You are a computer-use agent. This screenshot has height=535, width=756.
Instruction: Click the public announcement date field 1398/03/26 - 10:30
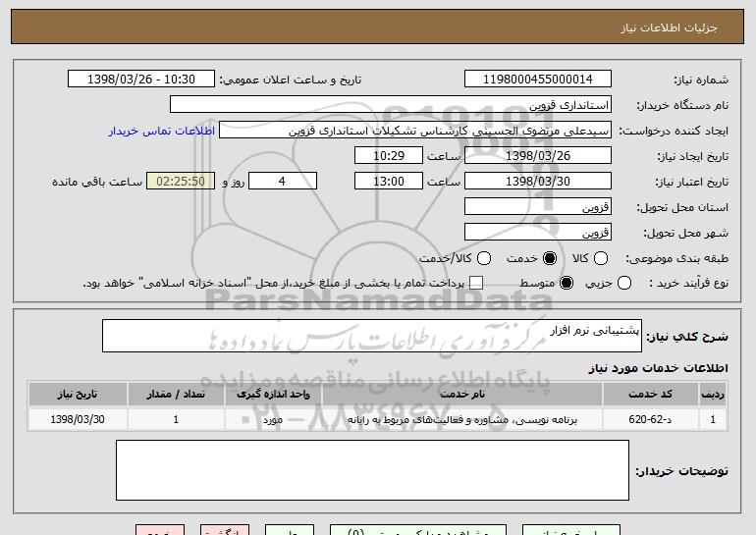[141, 80]
